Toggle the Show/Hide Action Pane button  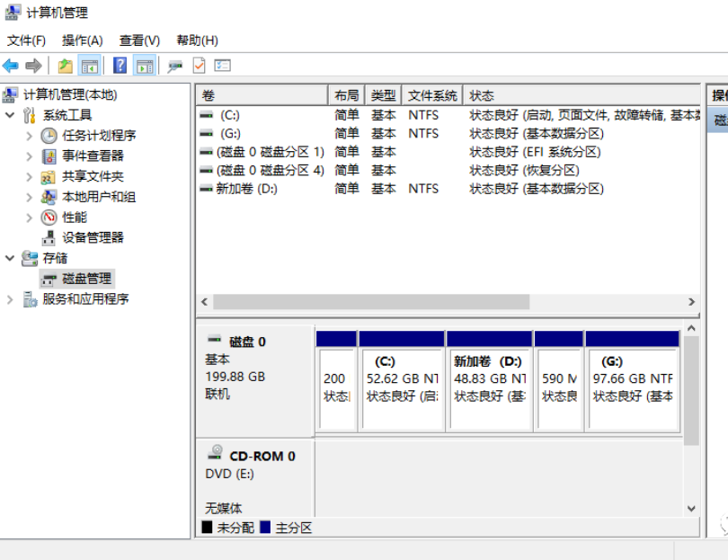pyautogui.click(x=145, y=66)
